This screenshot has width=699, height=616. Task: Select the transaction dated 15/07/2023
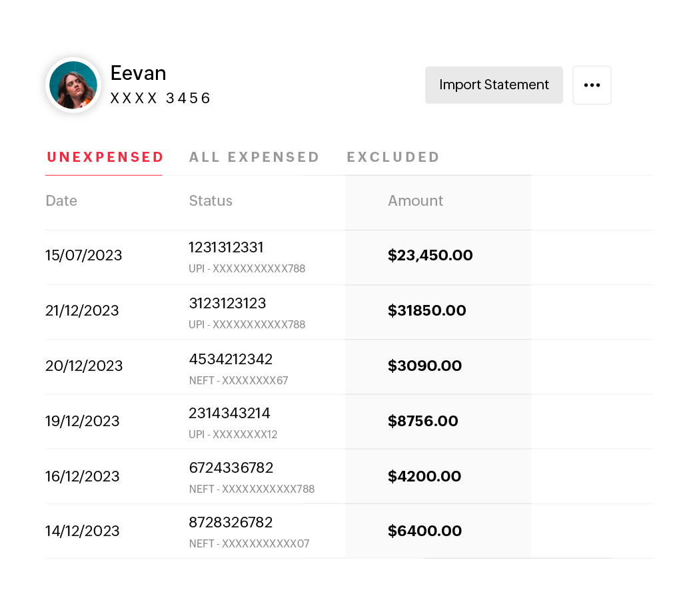click(x=83, y=256)
